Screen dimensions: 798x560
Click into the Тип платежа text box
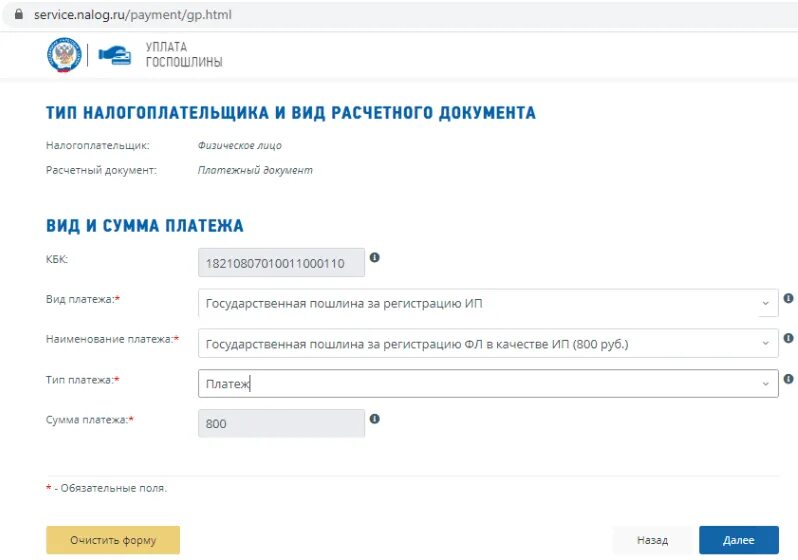click(x=488, y=384)
